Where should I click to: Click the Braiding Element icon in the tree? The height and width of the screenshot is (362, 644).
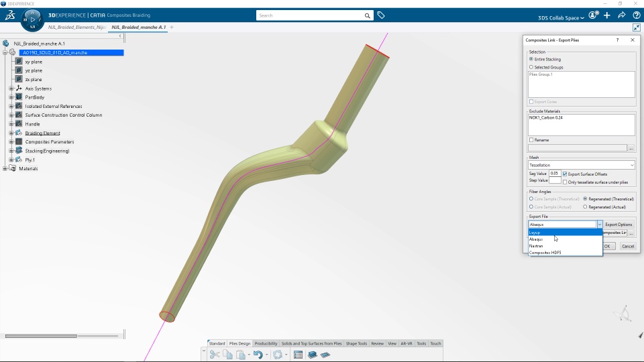coord(19,133)
